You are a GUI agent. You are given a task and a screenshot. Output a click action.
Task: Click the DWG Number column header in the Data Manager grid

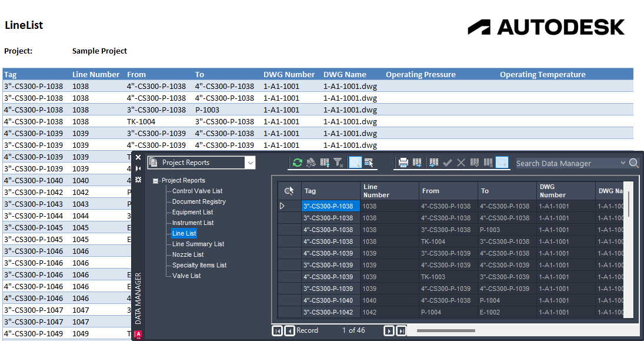(566, 191)
